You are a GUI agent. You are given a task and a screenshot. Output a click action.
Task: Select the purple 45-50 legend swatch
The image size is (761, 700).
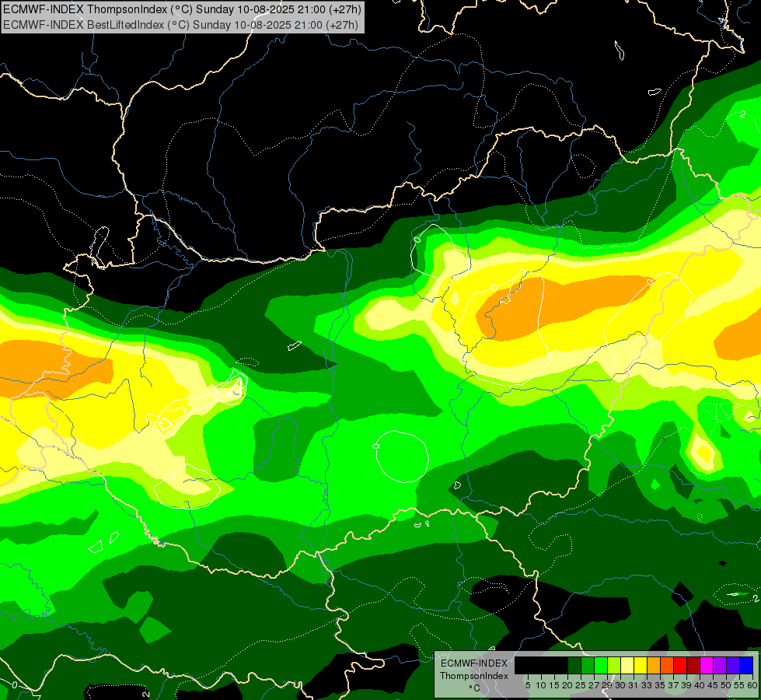[x=719, y=665]
